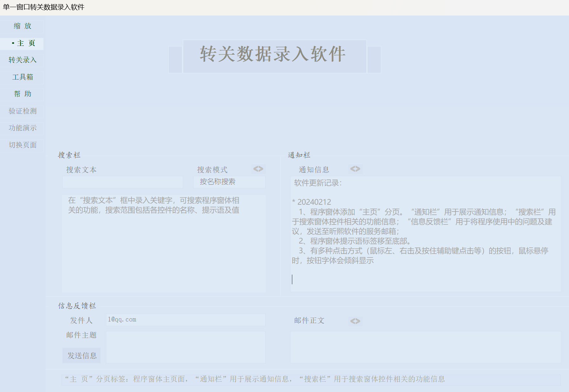
Task: Select the 帮助 sidebar item
Action: pos(22,94)
